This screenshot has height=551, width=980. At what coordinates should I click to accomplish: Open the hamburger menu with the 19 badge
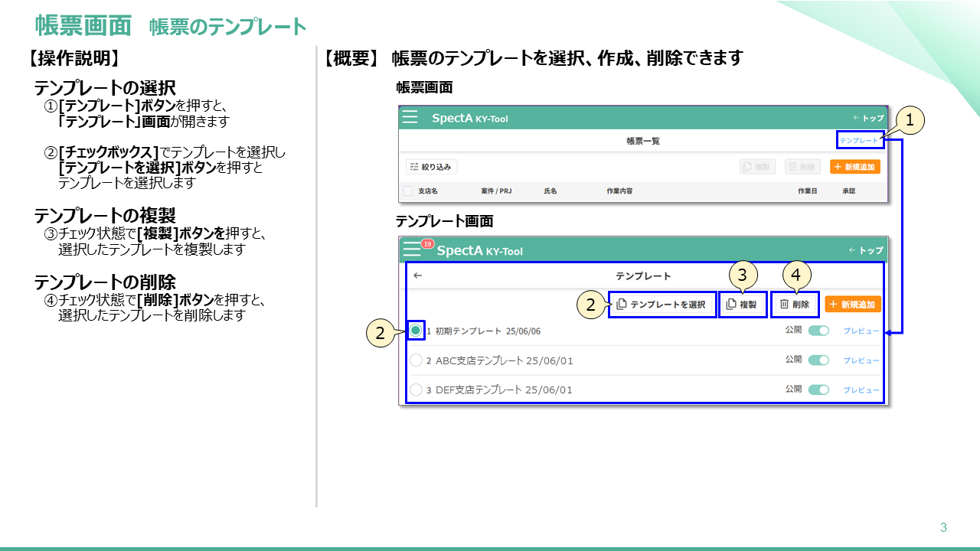click(x=413, y=249)
